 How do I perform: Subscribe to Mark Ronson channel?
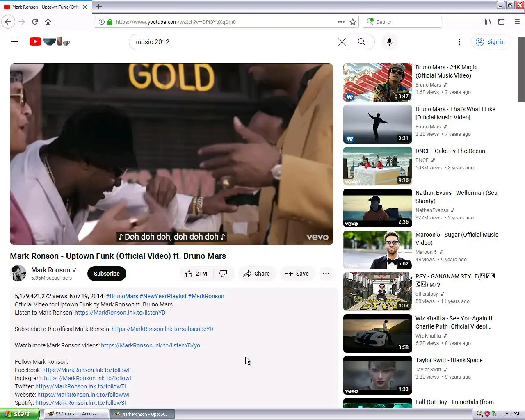107,274
